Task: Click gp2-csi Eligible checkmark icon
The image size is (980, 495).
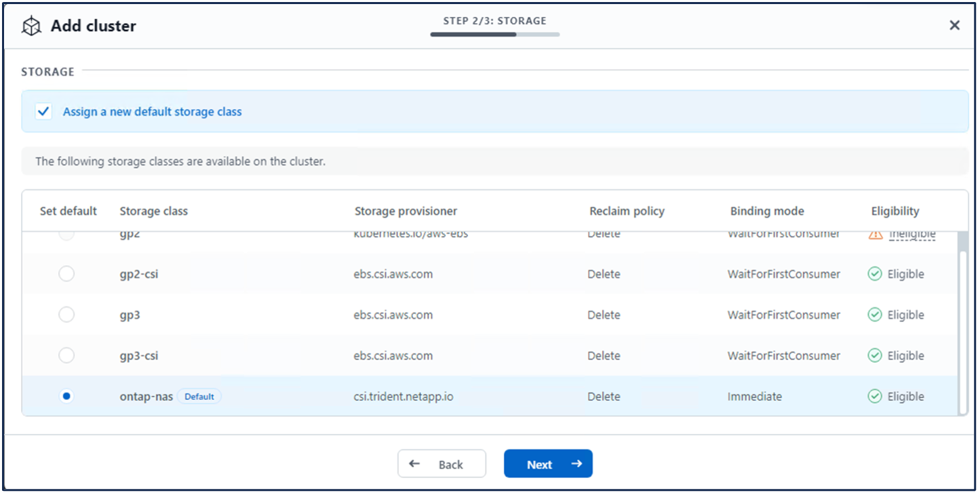Action: click(875, 274)
